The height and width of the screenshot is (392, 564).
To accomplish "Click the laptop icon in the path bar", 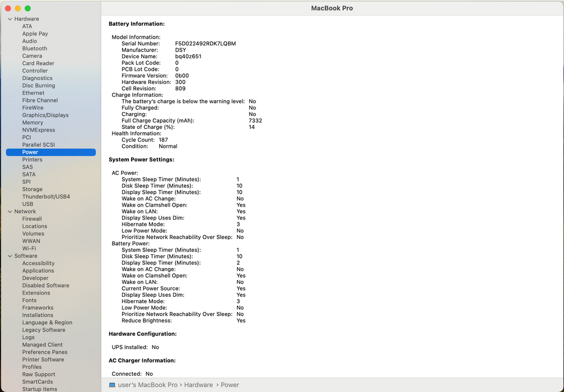I will pos(112,385).
